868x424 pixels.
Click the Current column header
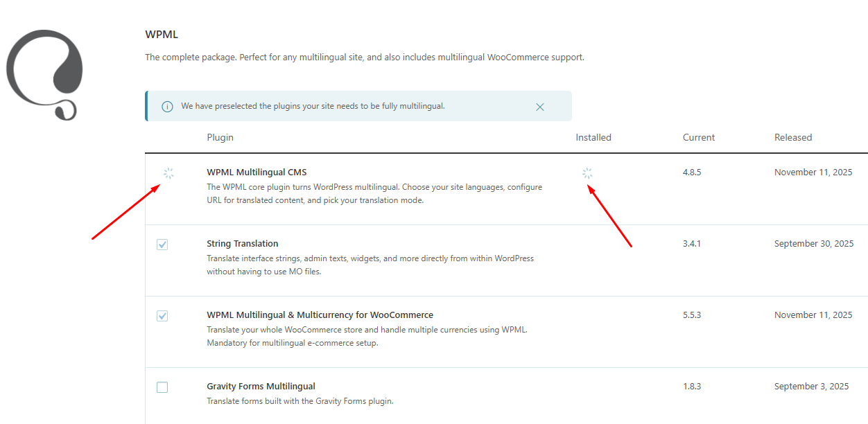pos(699,137)
